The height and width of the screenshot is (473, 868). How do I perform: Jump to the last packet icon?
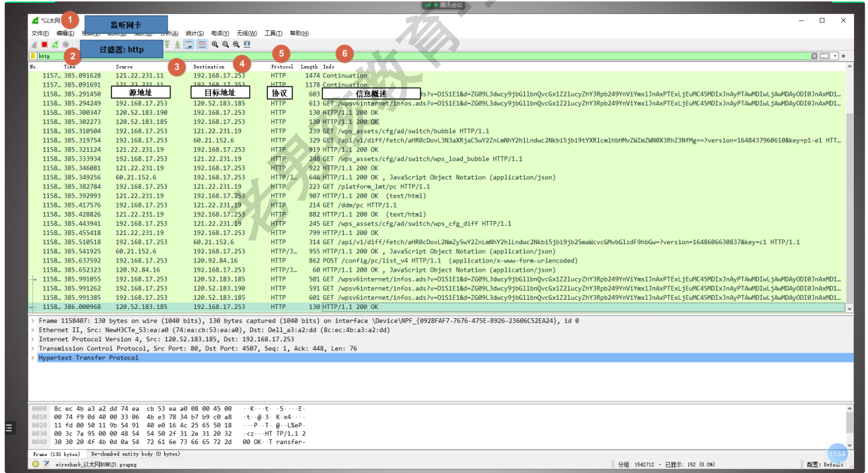178,44
